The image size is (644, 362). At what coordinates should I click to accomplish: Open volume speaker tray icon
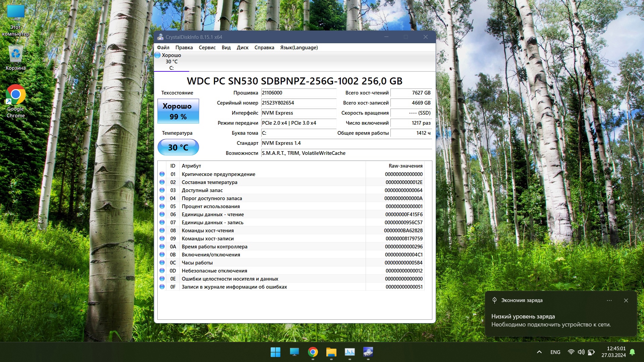(x=581, y=352)
